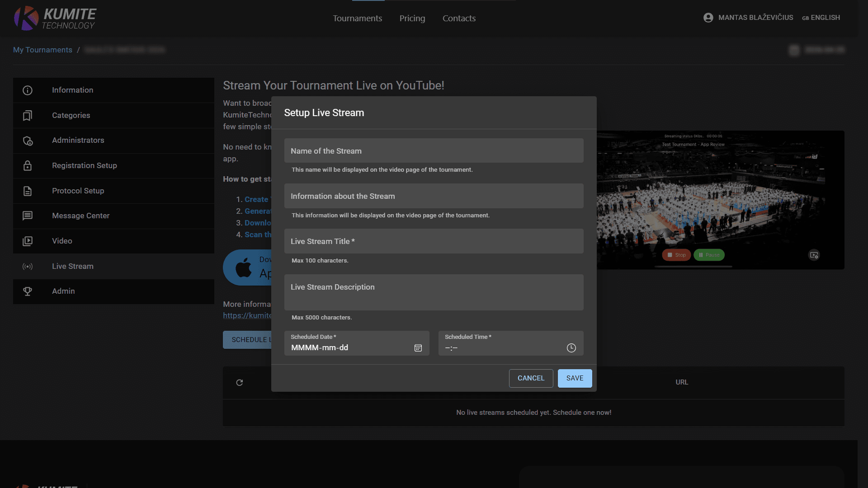
Task: Open the Pricing menu item
Action: pyautogui.click(x=412, y=18)
